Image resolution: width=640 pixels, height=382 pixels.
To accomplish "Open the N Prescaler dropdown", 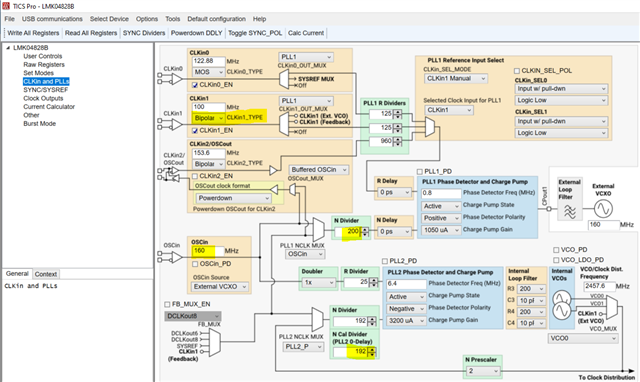I will (482, 371).
